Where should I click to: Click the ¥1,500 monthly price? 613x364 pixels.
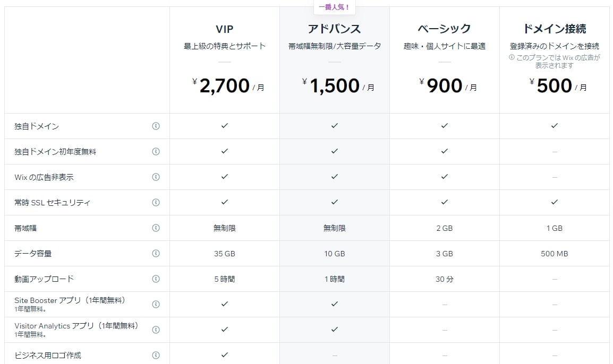pos(334,85)
